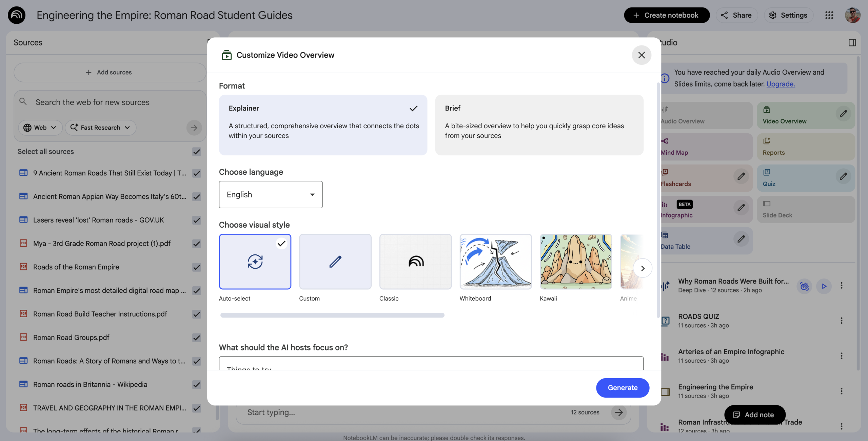Click the Generate button

(623, 388)
